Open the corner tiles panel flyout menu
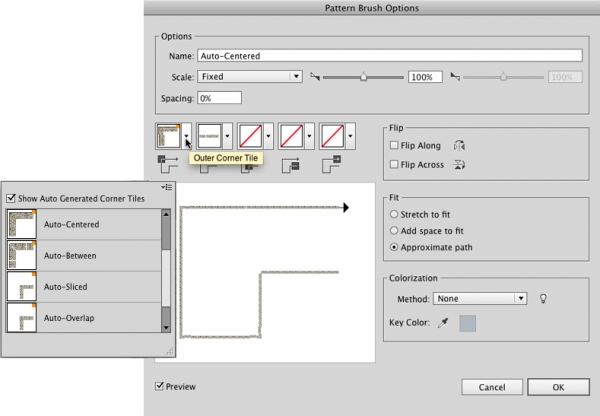Screen dimensions: 600x416 (166, 187)
